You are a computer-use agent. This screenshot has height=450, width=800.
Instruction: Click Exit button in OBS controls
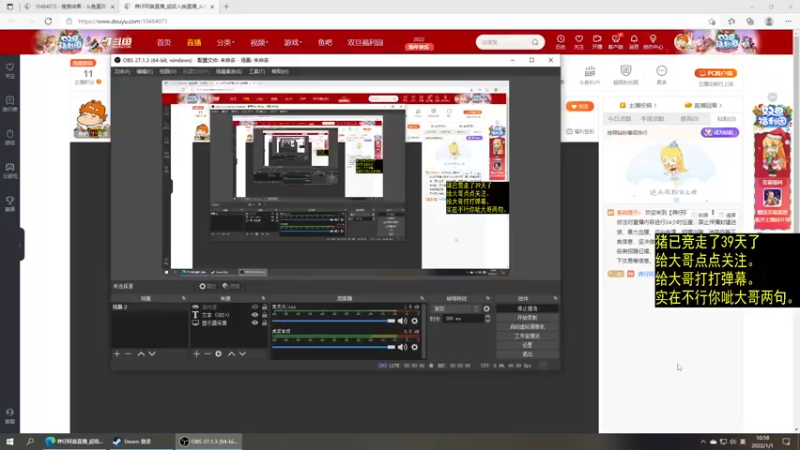[527, 354]
